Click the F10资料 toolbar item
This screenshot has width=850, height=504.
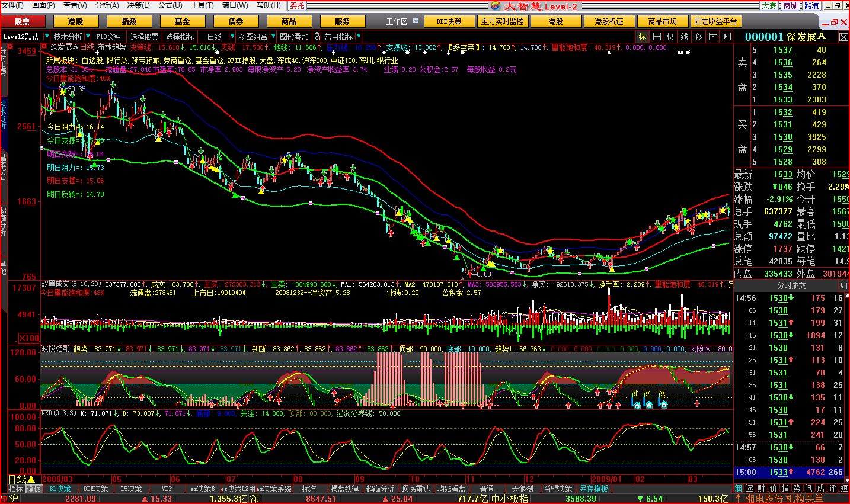pyautogui.click(x=108, y=37)
